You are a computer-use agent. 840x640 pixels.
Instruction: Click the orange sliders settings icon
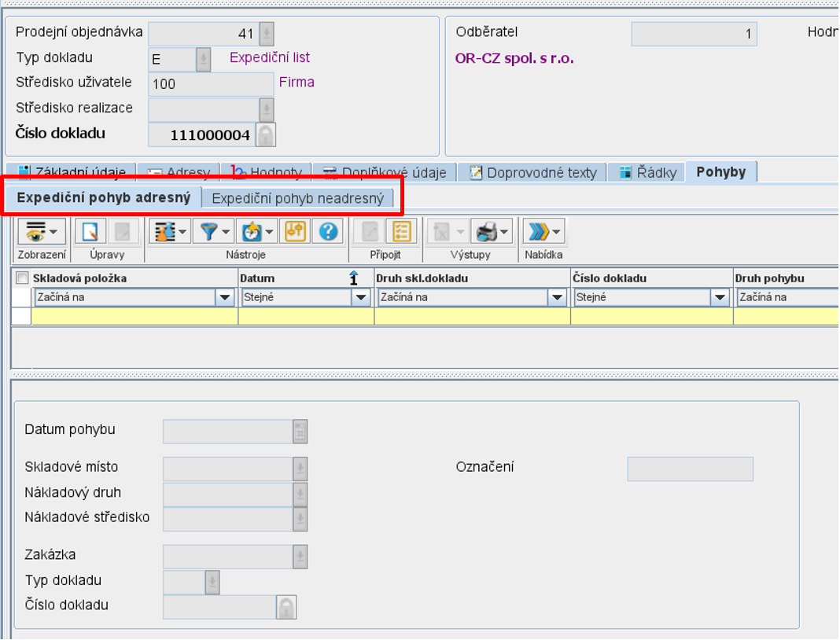pyautogui.click(x=295, y=231)
